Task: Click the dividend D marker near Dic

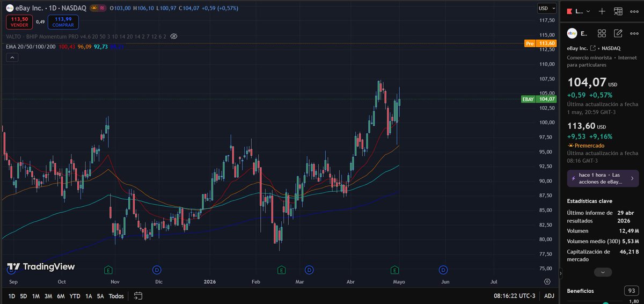Action: coord(157,269)
